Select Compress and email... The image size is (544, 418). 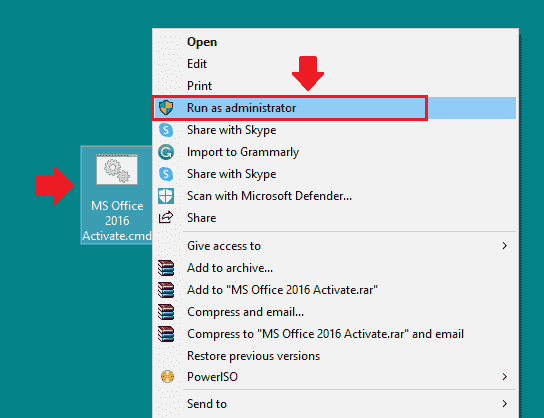pos(334,312)
